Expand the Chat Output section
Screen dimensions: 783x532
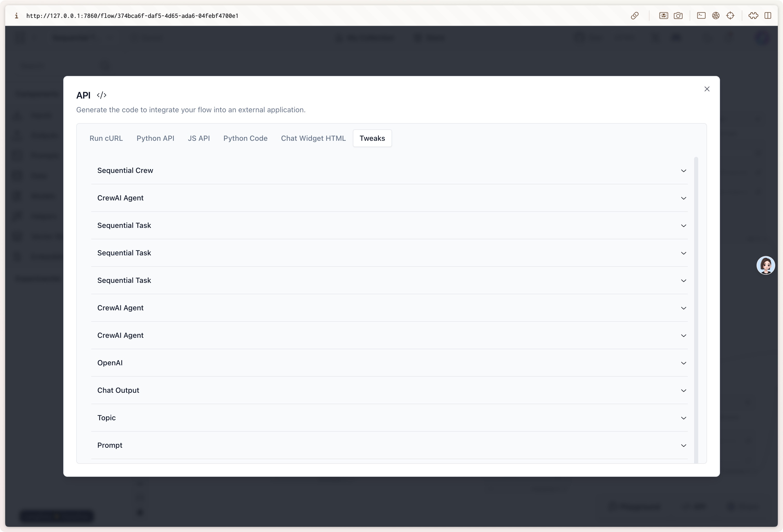pyautogui.click(x=389, y=390)
